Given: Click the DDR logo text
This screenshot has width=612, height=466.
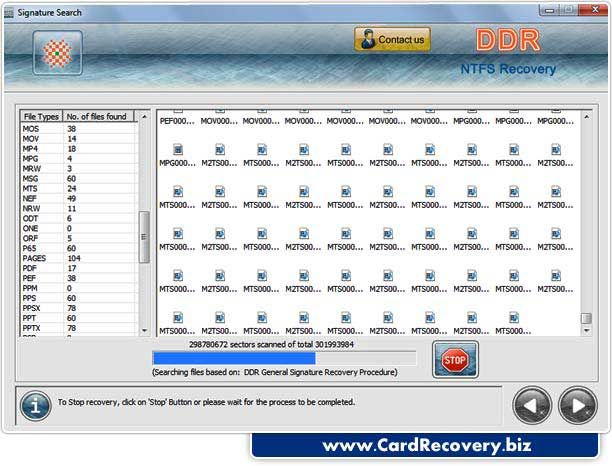Looking at the screenshot, I should [508, 40].
